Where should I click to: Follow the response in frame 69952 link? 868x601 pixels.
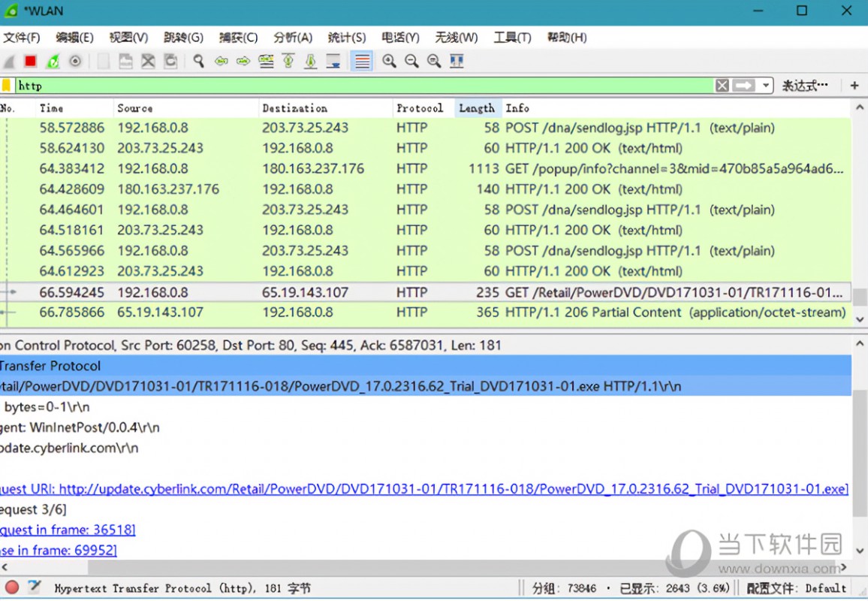pos(58,550)
